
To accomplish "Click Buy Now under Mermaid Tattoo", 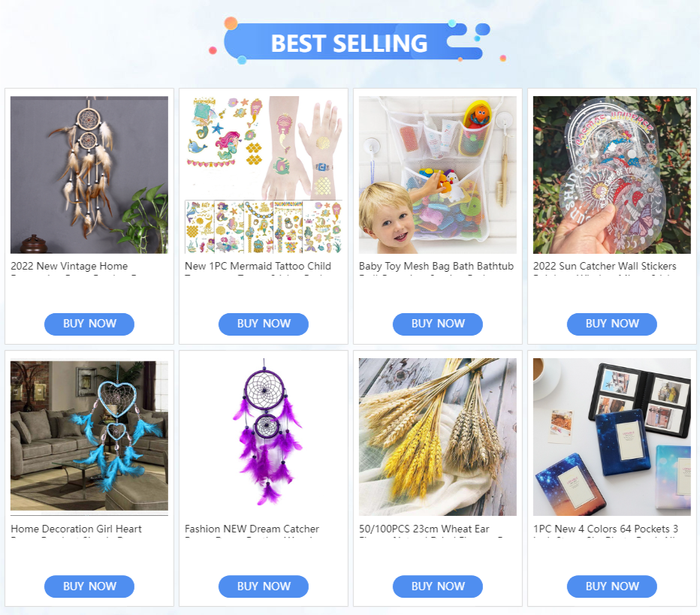I will tap(264, 324).
